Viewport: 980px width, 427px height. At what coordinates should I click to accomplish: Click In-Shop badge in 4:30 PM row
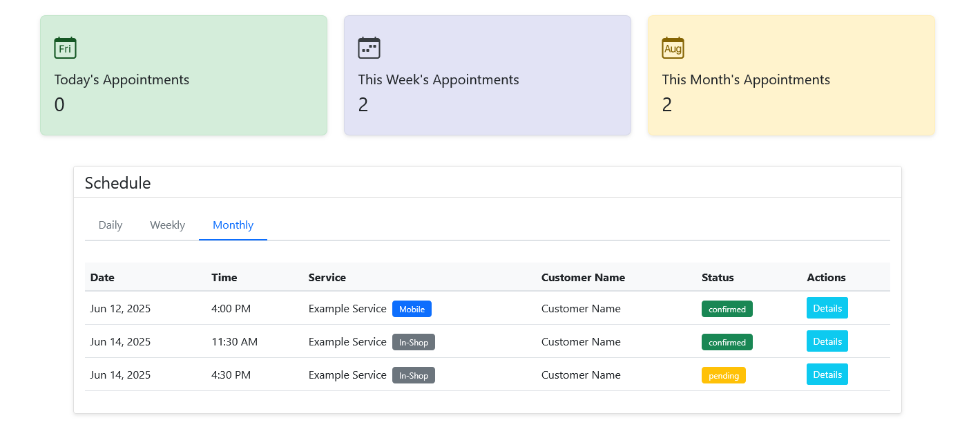[x=414, y=375]
